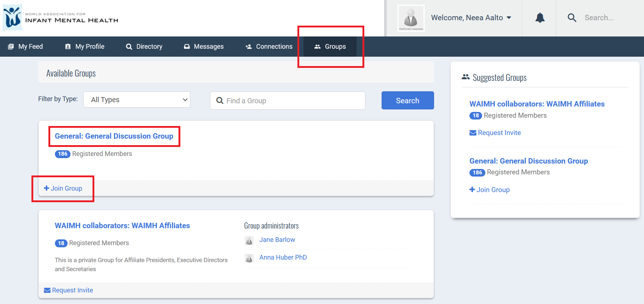Open Jane Barlow's profile link
The image size is (644, 304).
click(277, 240)
